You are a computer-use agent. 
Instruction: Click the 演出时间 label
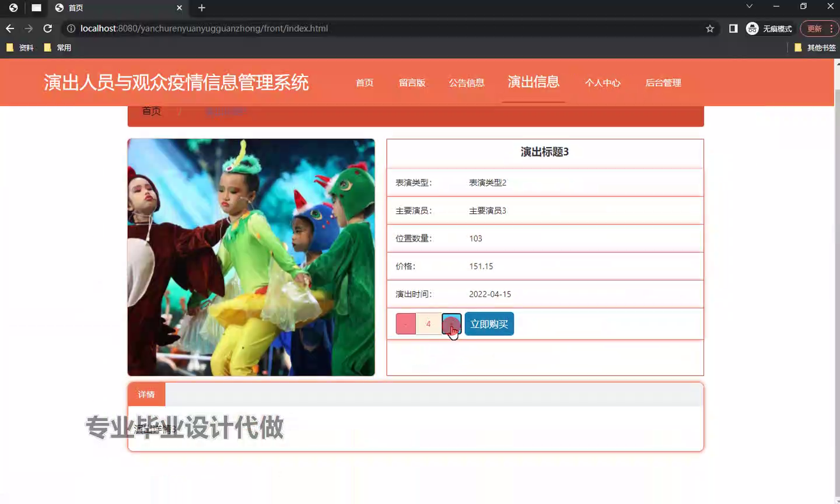414,295
